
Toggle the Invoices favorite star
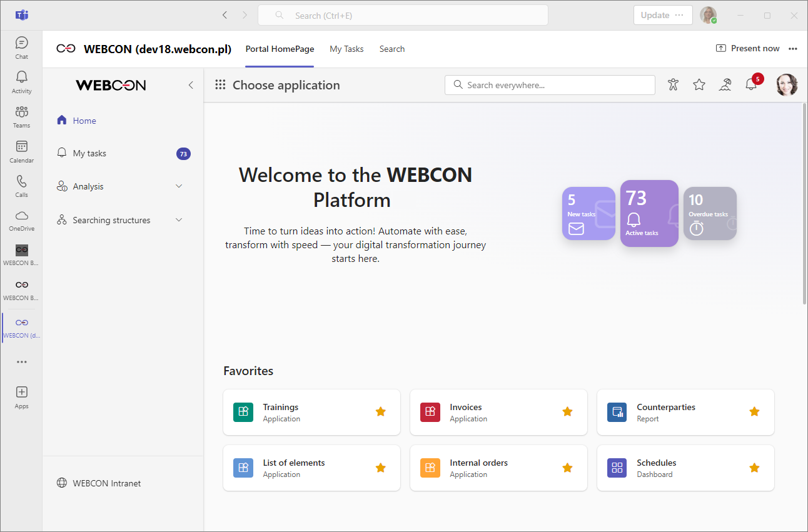(568, 411)
